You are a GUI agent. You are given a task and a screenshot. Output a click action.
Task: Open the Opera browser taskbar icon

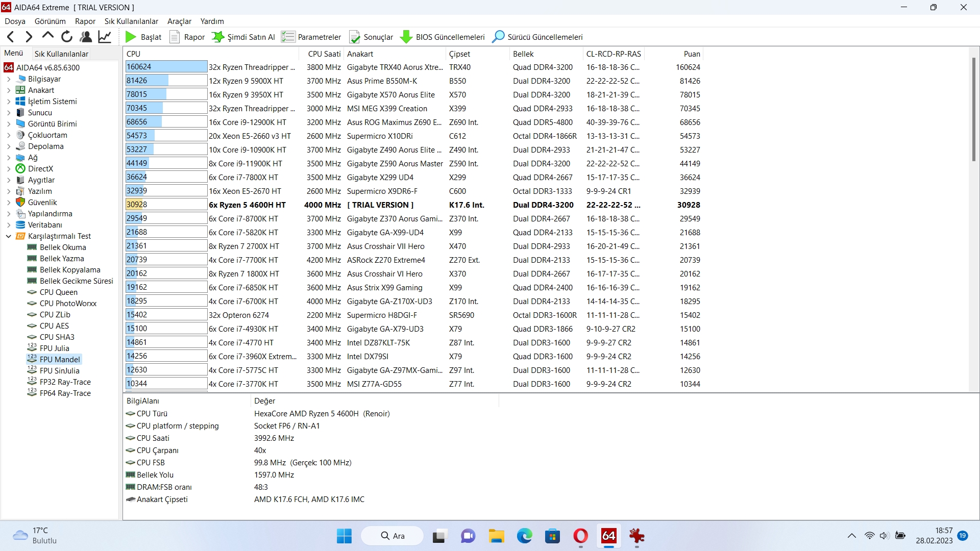pos(580,536)
